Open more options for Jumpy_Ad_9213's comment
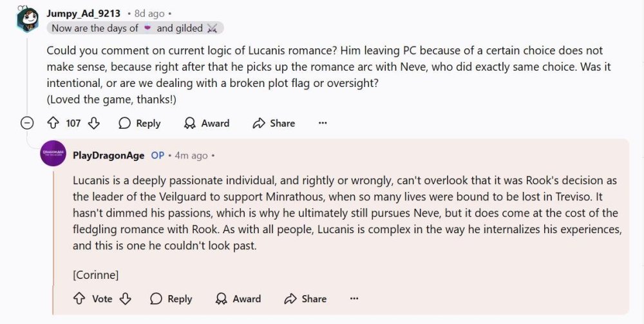This screenshot has width=644, height=324. (323, 123)
